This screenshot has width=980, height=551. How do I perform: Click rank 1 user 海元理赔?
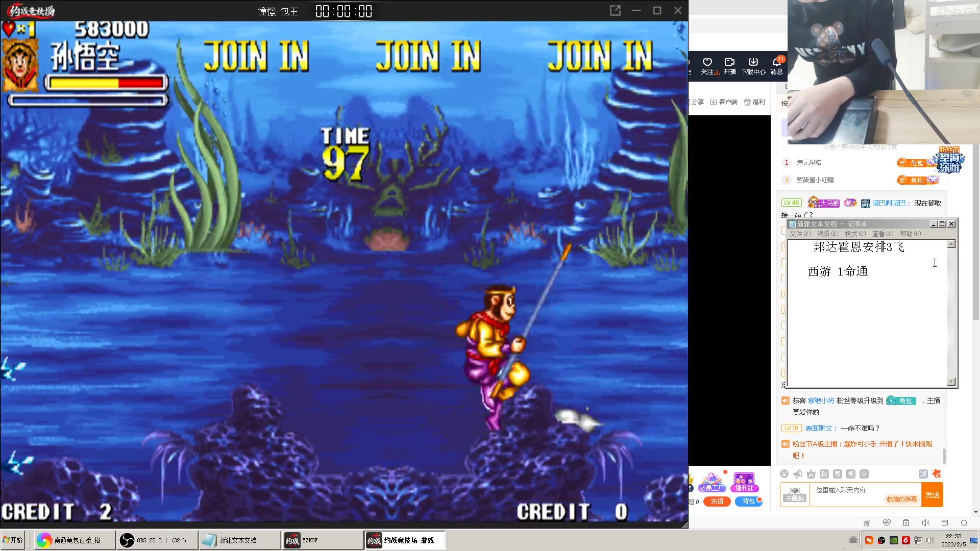click(809, 163)
